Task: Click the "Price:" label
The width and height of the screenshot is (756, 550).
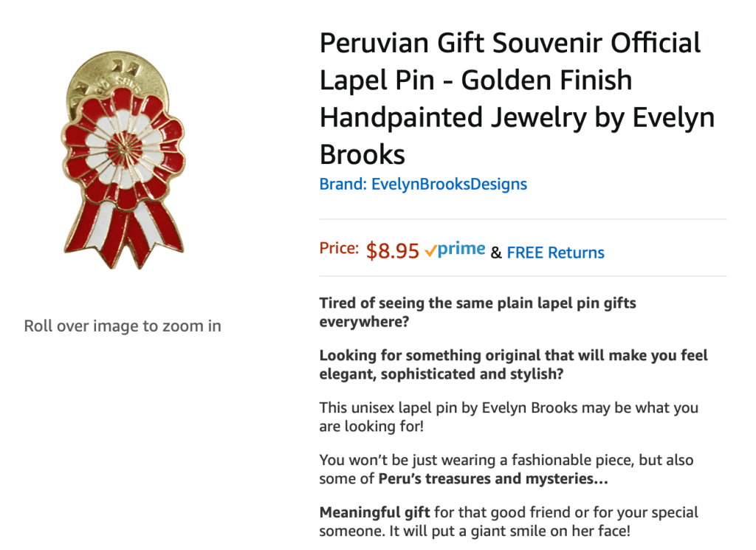Action: pyautogui.click(x=339, y=249)
